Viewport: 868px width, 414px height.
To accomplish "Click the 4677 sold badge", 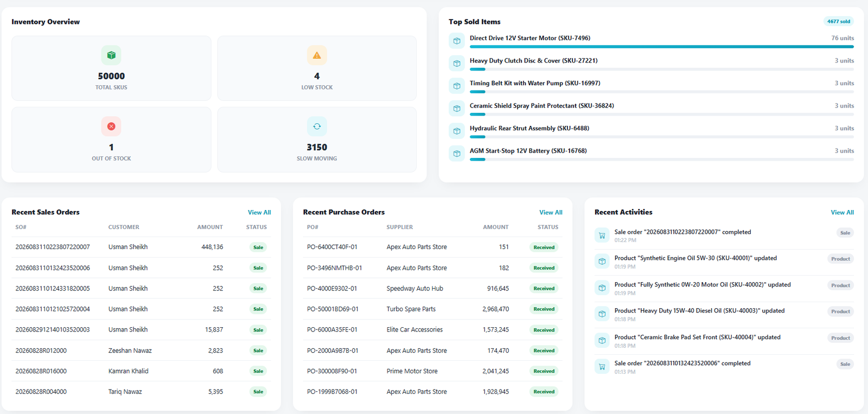I will coord(839,21).
